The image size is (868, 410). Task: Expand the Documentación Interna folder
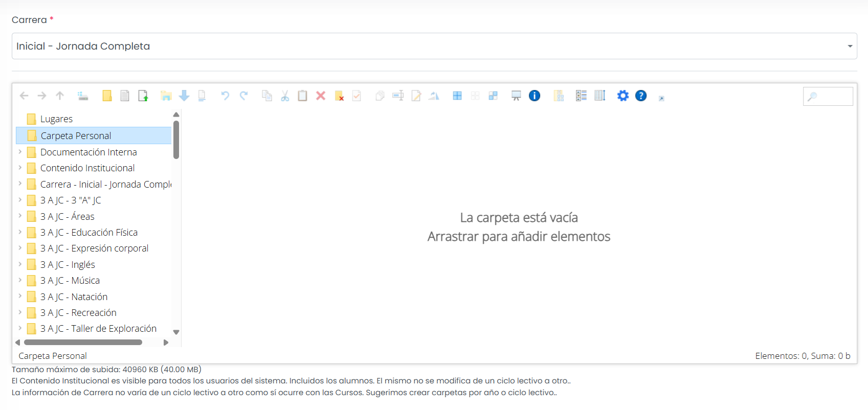tap(20, 152)
